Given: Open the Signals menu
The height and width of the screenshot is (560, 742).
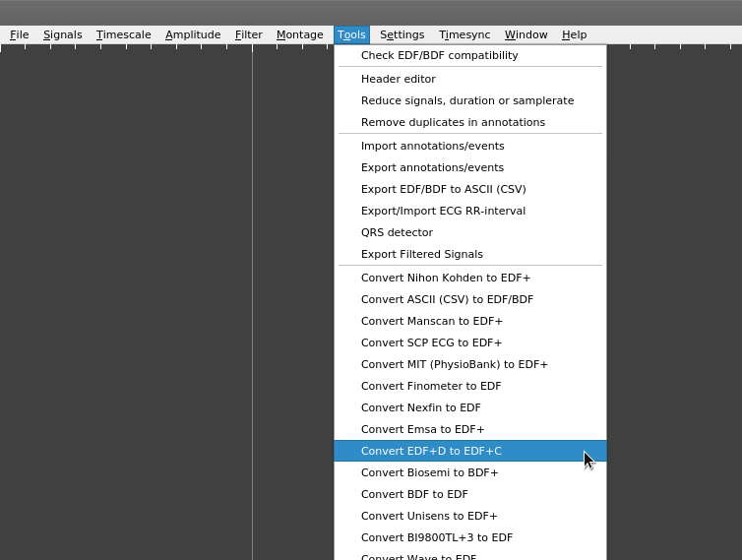Looking at the screenshot, I should click(62, 35).
